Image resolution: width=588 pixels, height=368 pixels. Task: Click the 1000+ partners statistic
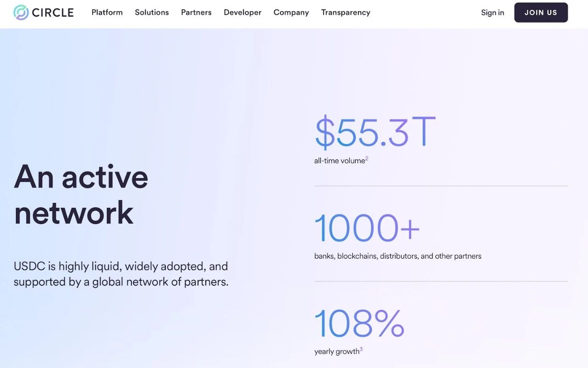pyautogui.click(x=367, y=228)
